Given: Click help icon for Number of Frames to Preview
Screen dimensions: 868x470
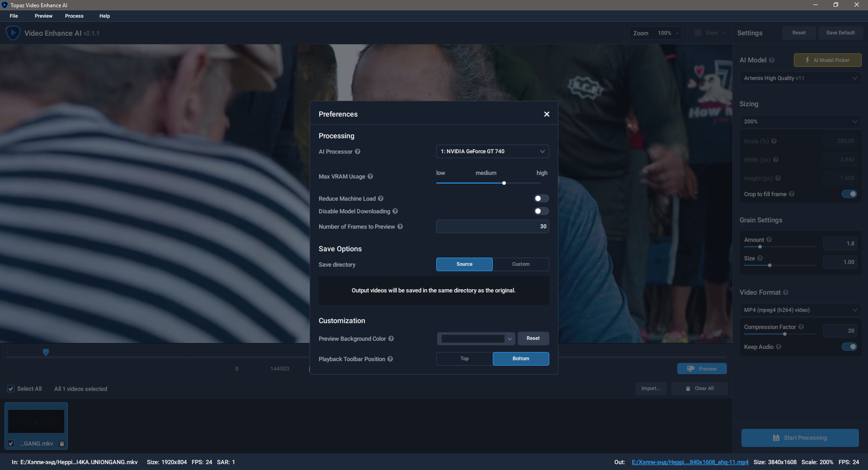Looking at the screenshot, I should pos(400,226).
